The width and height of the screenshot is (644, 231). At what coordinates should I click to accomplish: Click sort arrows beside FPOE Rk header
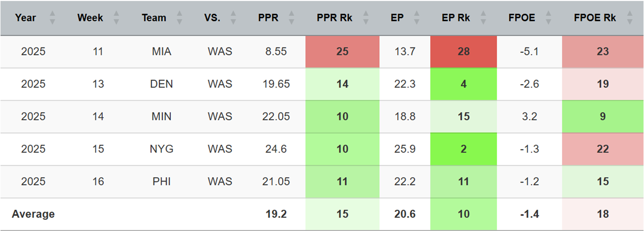[630, 18]
